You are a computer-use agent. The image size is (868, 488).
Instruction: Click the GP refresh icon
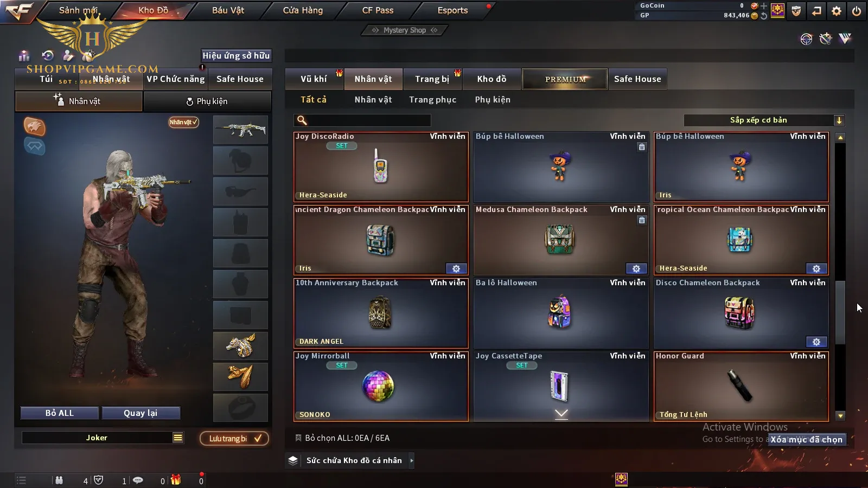pyautogui.click(x=764, y=16)
